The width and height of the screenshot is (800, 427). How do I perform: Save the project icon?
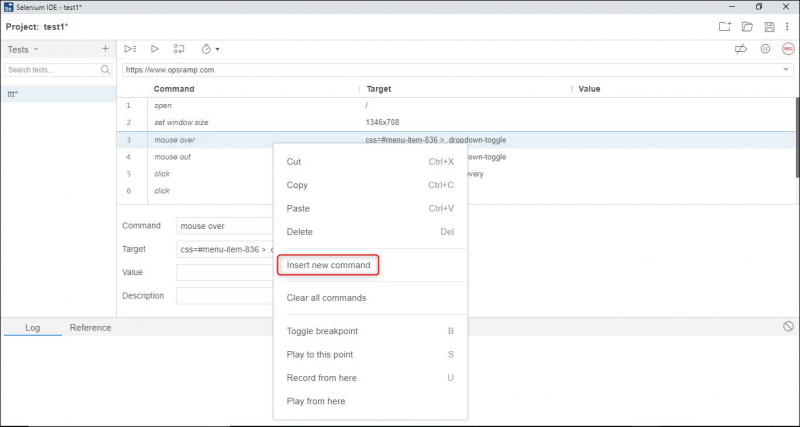tap(769, 27)
